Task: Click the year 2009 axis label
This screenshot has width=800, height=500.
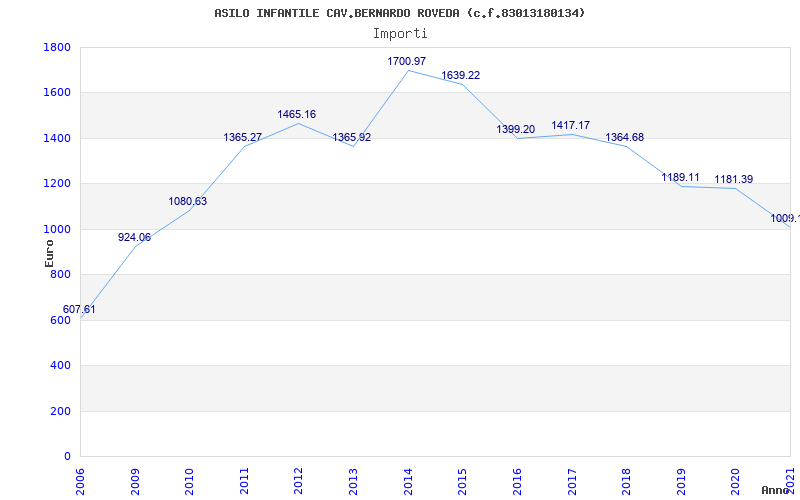Action: pyautogui.click(x=135, y=482)
